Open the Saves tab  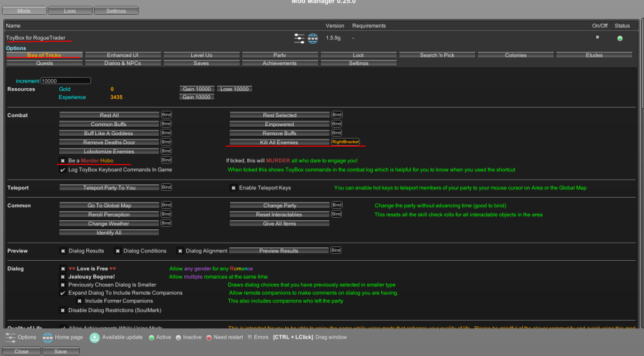201,63
